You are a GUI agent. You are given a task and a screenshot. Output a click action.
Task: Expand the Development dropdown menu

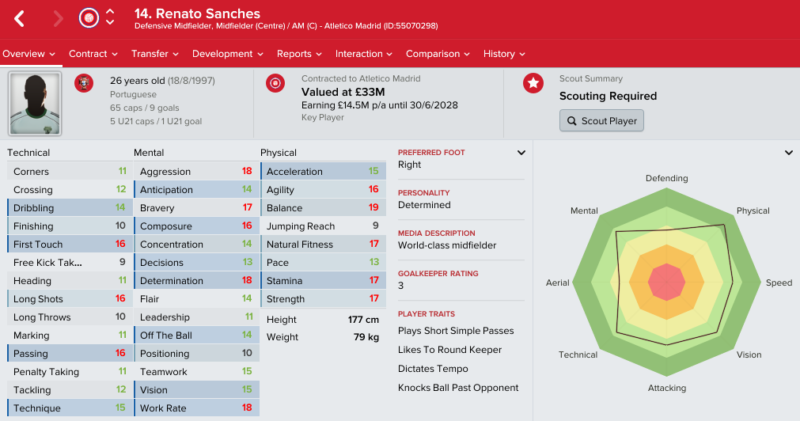tap(228, 54)
